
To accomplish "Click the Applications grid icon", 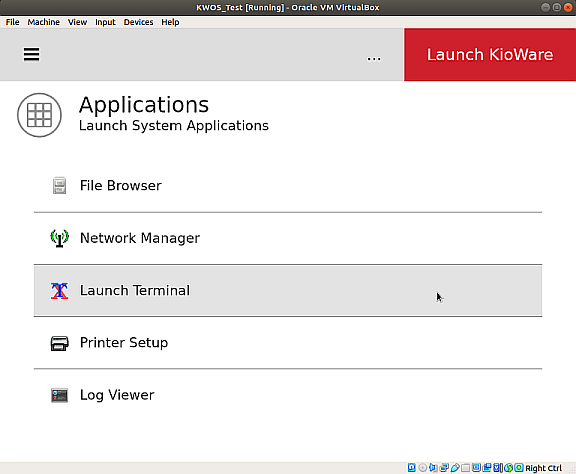I will click(x=39, y=115).
